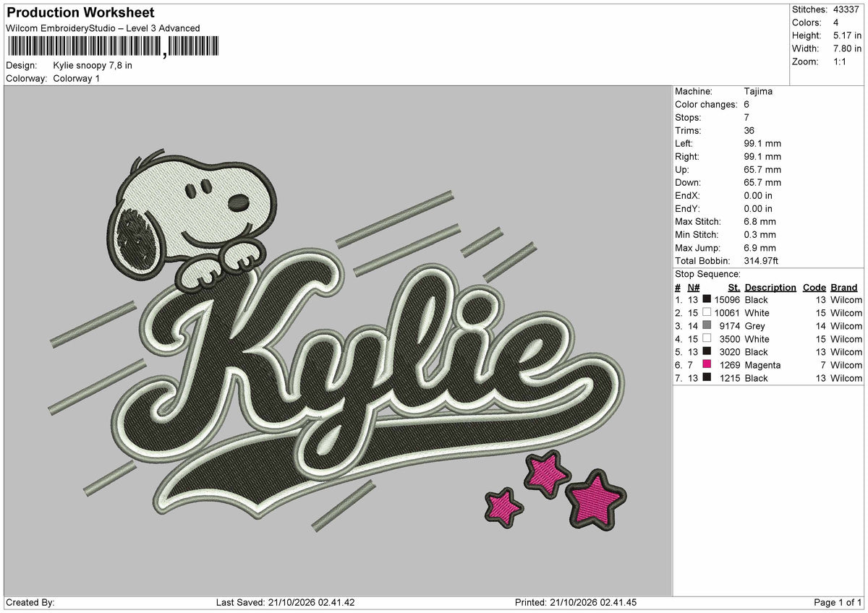Click the largest magenta star in the preview
This screenshot has width=868, height=613.
coord(595,500)
